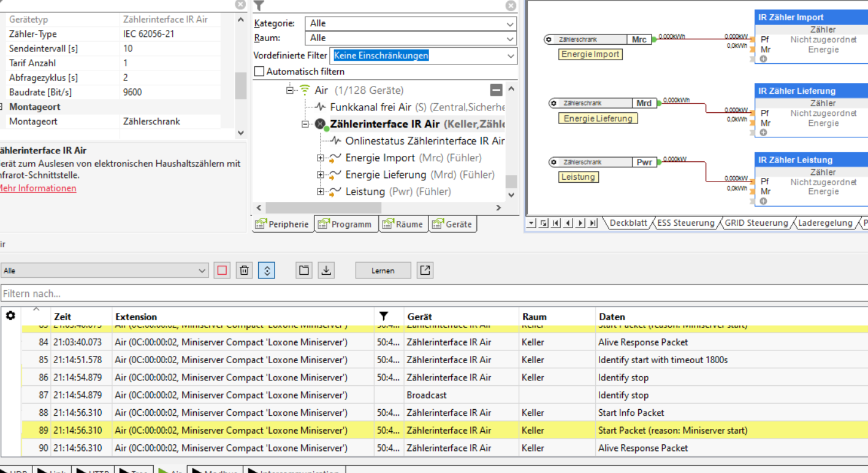Click the gear icon in the log table header
868x473 pixels.
click(x=10, y=316)
